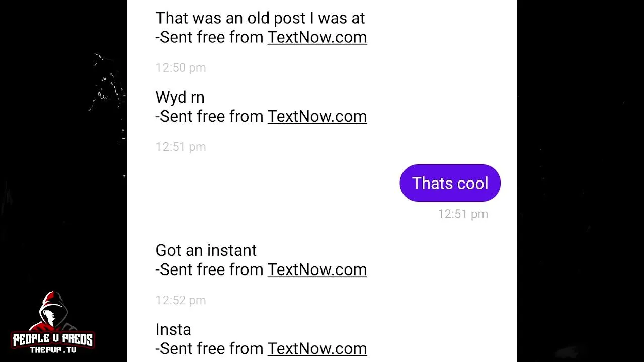Click 'Sent free from' text under Insta
Screen dimensions: 644x362
coord(210,348)
